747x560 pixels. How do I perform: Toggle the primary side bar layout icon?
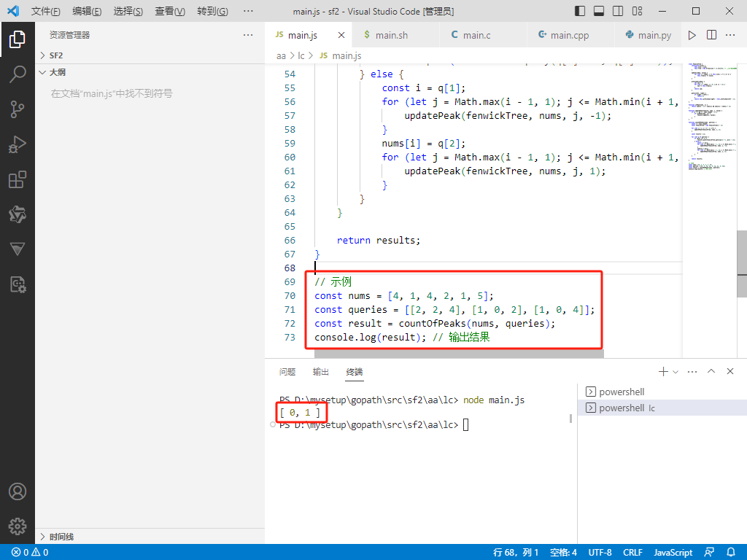click(x=580, y=11)
